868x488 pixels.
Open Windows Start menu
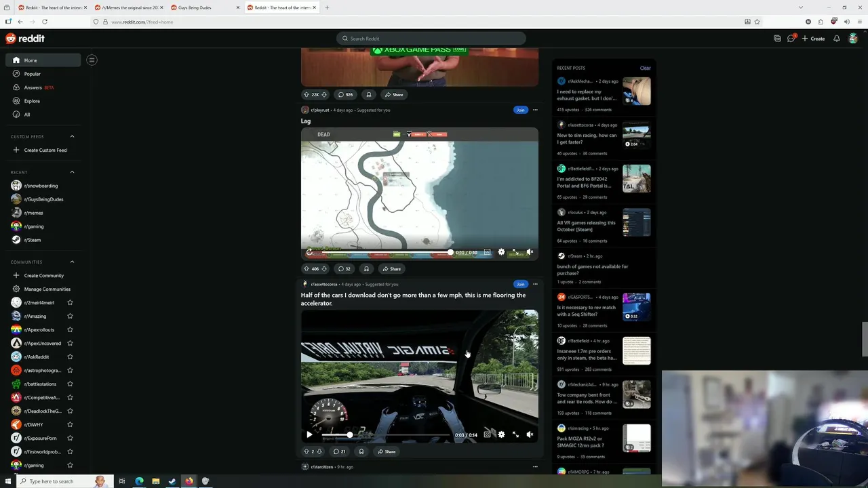click(7, 481)
